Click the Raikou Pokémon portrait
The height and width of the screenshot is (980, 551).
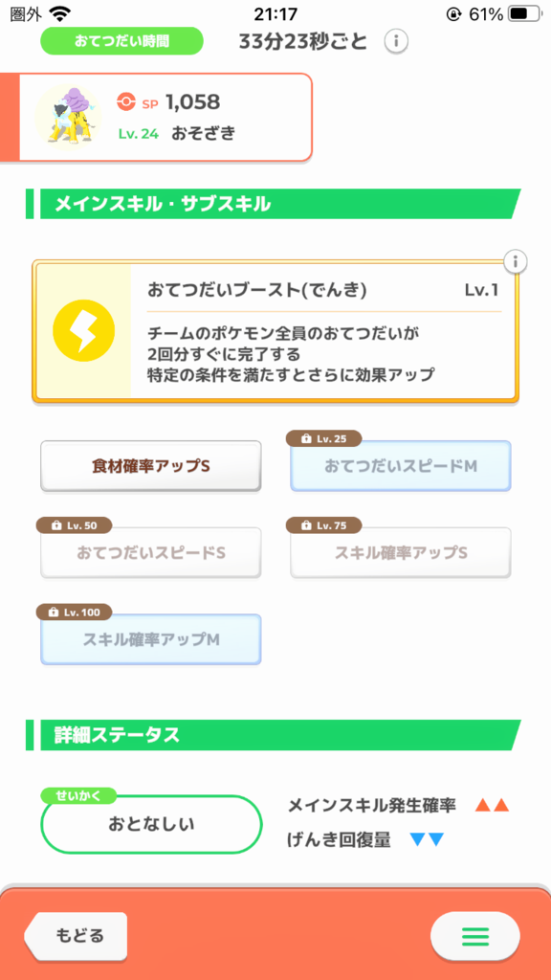68,117
